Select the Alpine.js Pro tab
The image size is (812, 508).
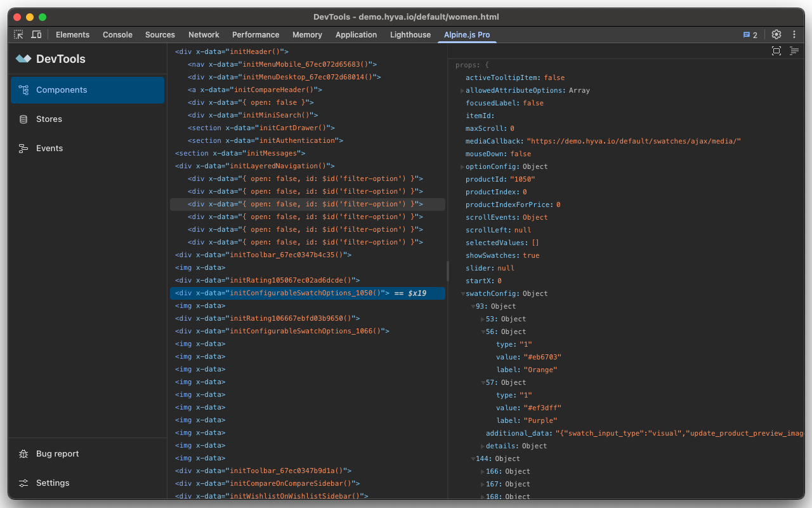pos(467,35)
